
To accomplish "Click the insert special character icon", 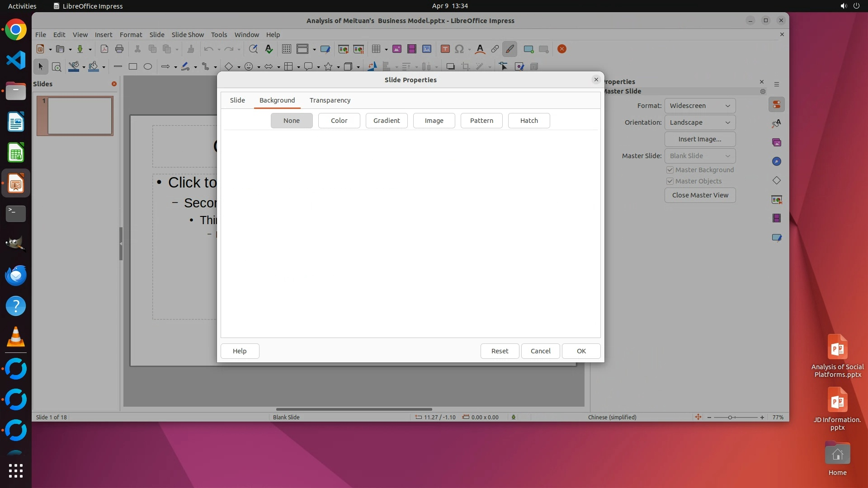I will point(459,49).
